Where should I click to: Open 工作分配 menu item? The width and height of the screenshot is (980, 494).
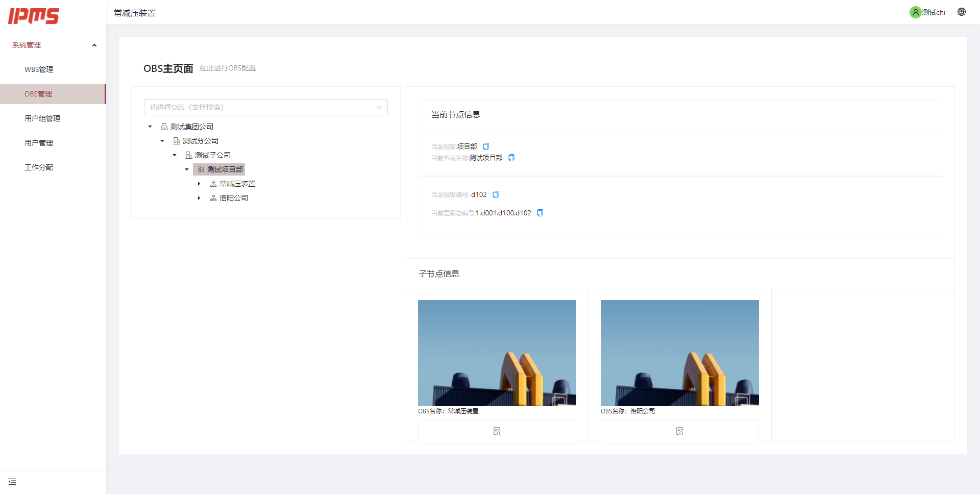pyautogui.click(x=53, y=167)
